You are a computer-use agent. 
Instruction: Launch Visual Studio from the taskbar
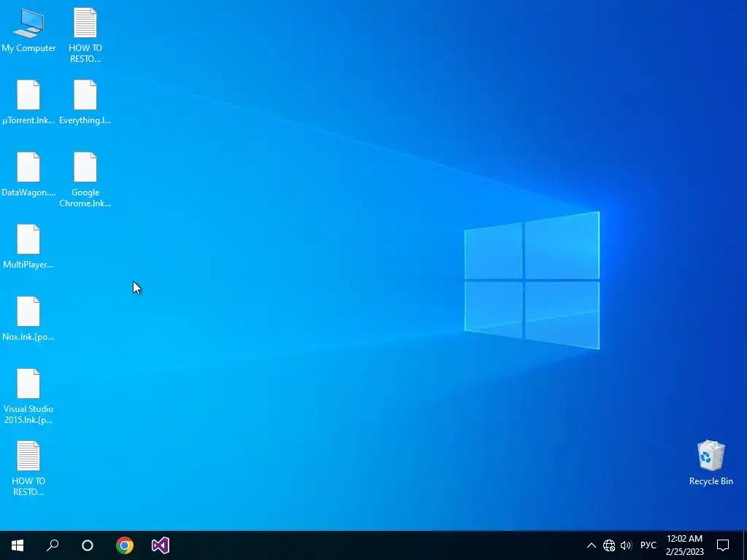160,545
